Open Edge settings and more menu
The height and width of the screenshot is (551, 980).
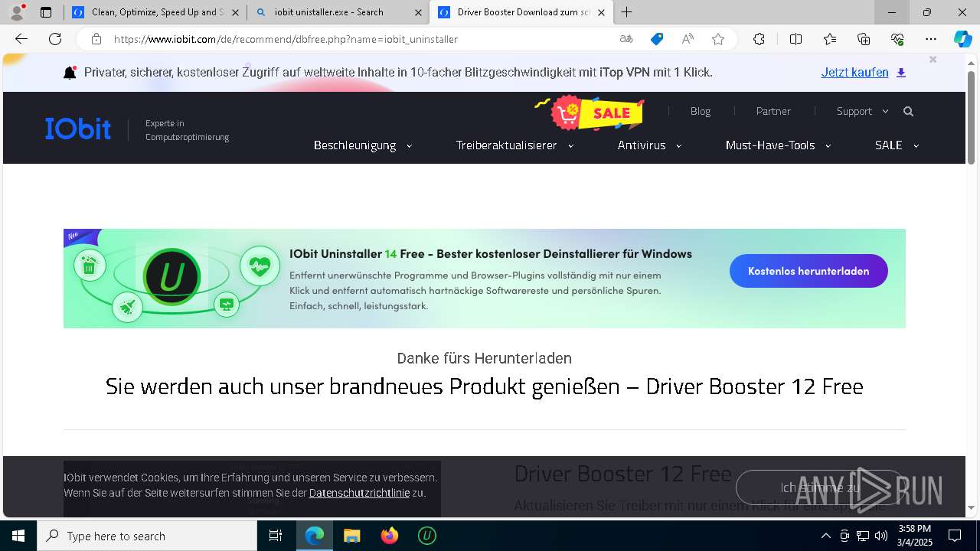931,39
